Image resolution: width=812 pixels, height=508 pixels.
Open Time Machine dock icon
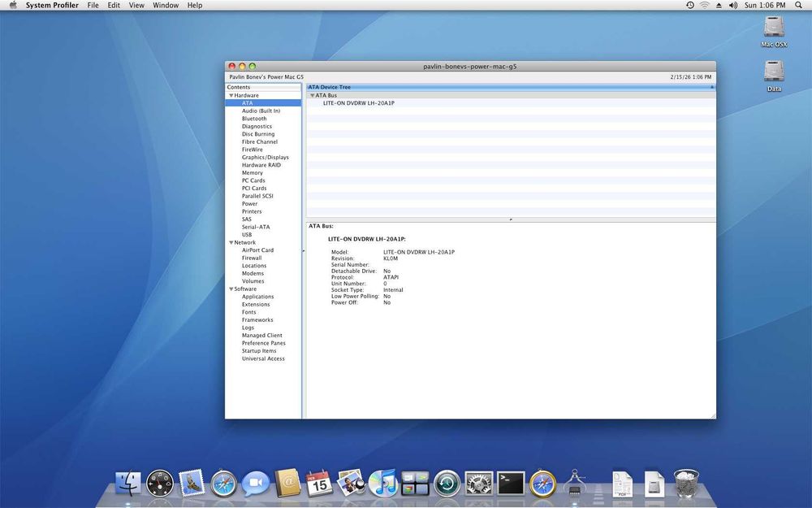click(x=447, y=484)
